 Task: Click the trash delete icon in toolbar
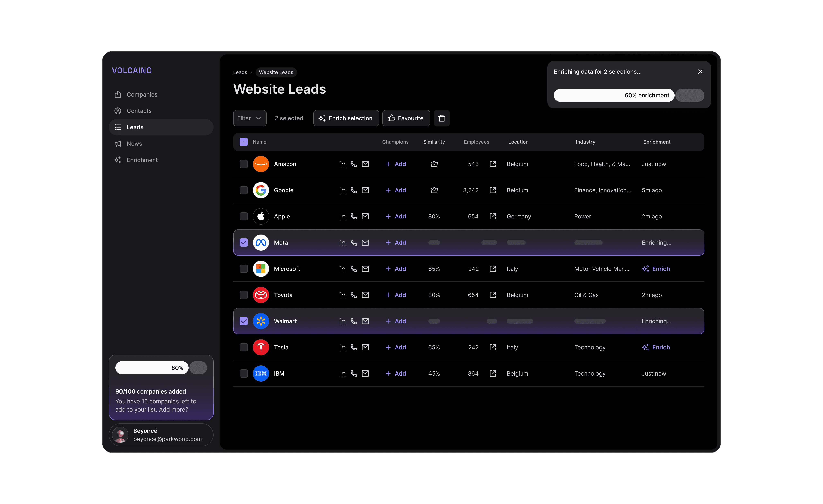point(442,118)
